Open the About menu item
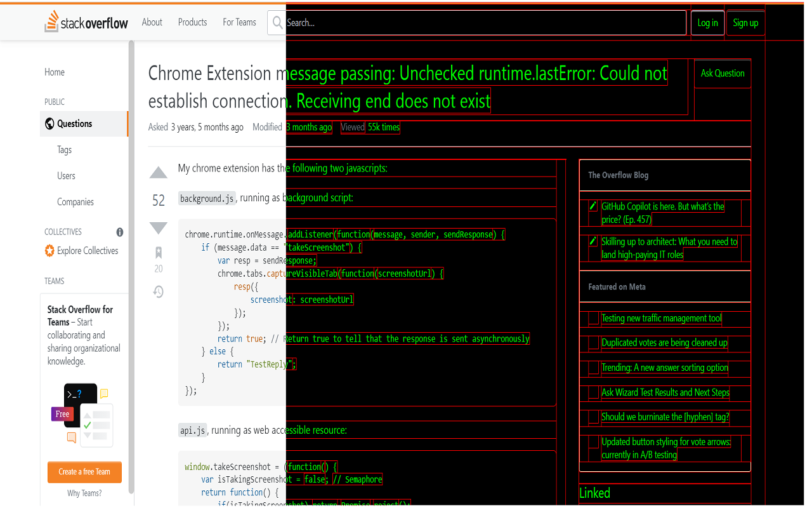Screen dimensions: 812x508 pos(152,22)
